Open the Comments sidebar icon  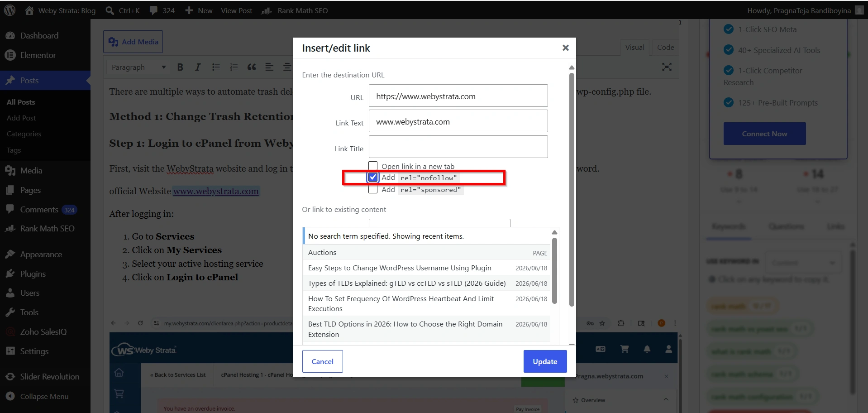10,209
